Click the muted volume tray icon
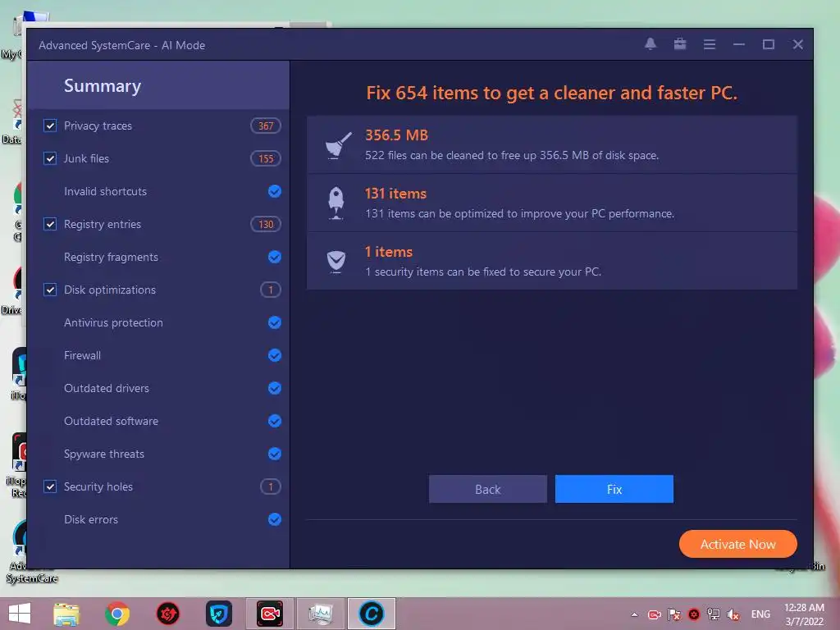The height and width of the screenshot is (630, 840). 733,614
